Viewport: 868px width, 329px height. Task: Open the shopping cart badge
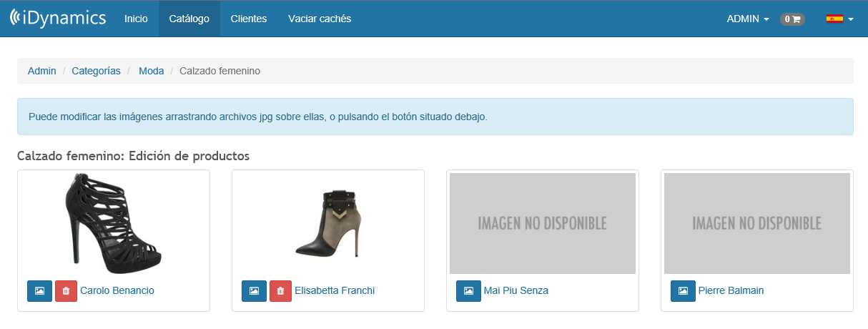click(792, 19)
